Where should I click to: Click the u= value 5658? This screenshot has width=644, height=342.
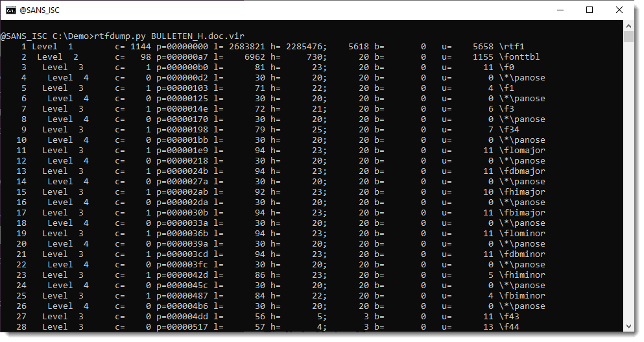pos(483,47)
